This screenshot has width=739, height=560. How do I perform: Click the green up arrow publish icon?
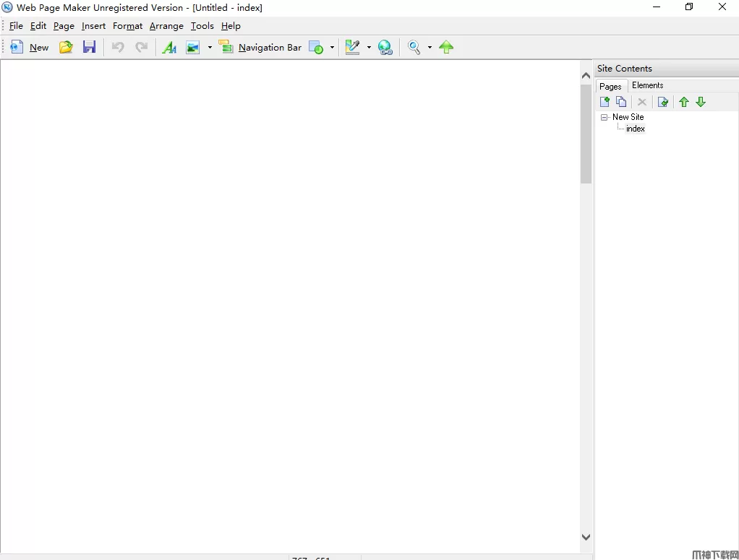[446, 48]
